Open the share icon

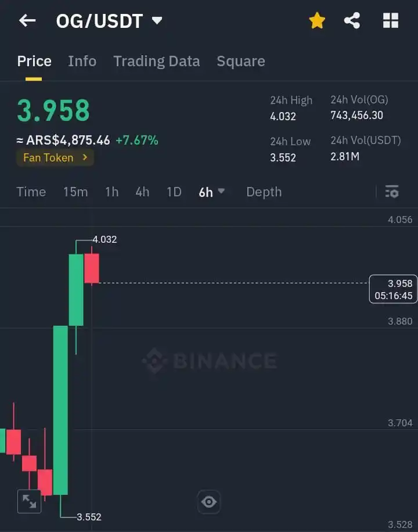(352, 21)
